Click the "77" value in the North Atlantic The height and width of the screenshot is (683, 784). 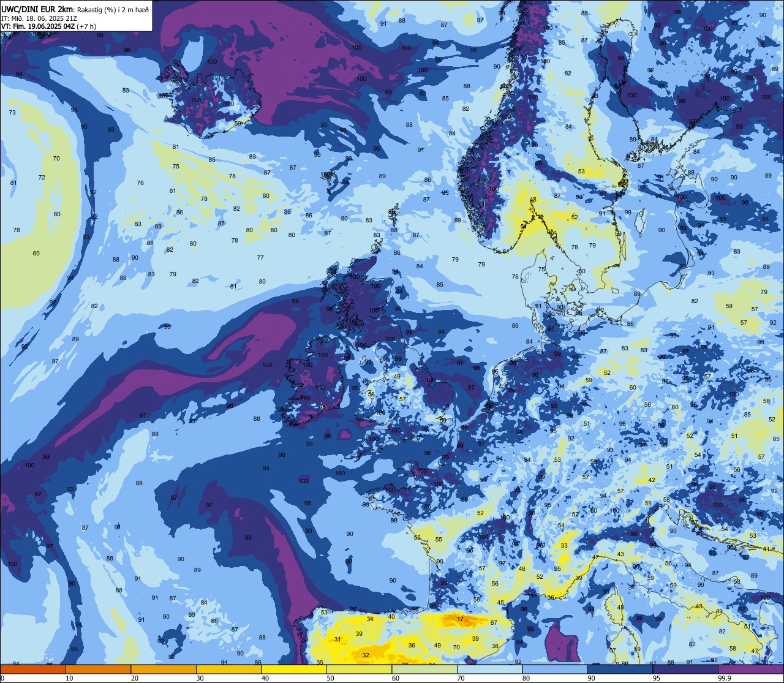(260, 258)
